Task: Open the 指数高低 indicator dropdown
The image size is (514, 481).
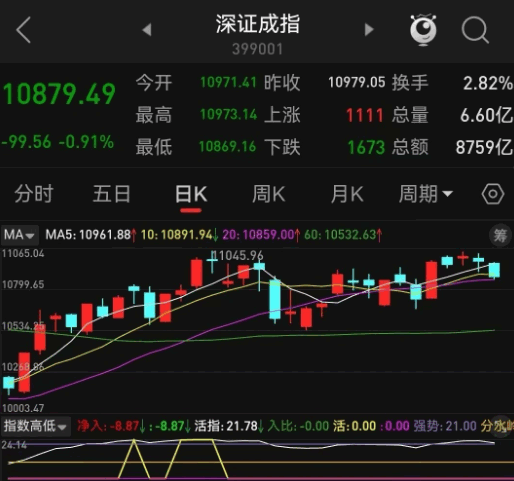Action: (36, 426)
